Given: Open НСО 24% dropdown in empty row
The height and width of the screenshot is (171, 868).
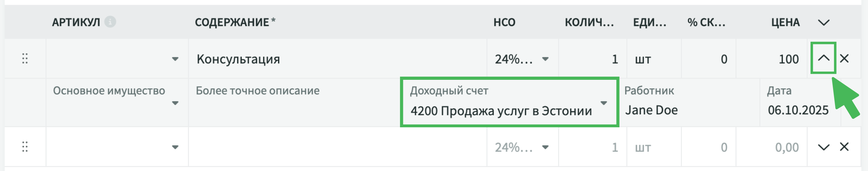Looking at the screenshot, I should (x=545, y=147).
